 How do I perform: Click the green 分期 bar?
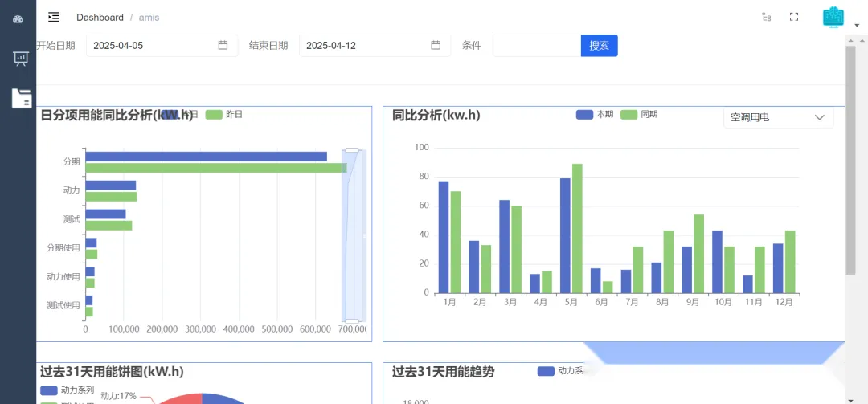(216, 168)
